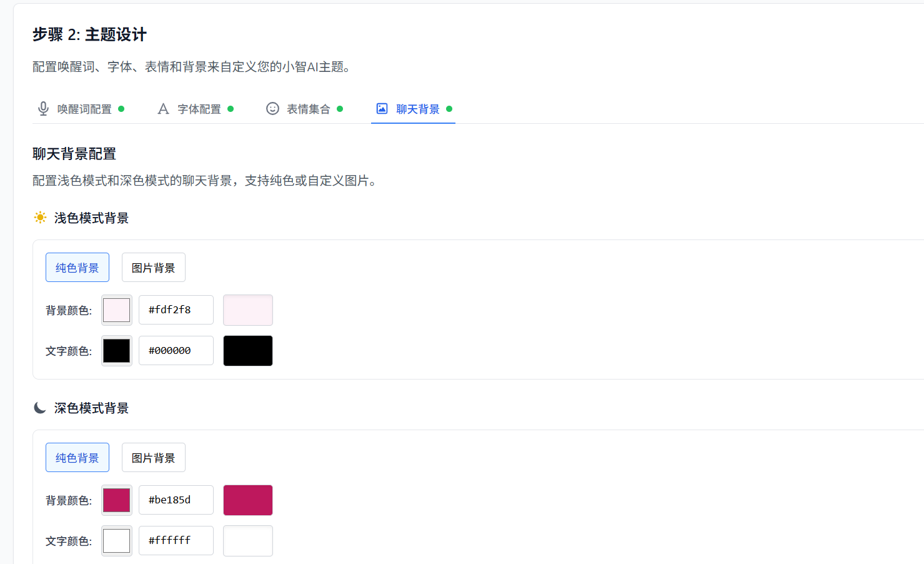
Task: Choose 图片背景 for light mode
Action: [x=154, y=268]
